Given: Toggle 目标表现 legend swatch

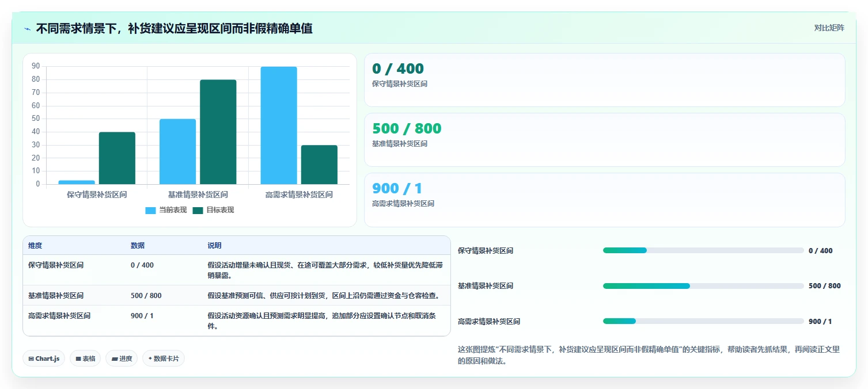Looking at the screenshot, I should click(198, 210).
